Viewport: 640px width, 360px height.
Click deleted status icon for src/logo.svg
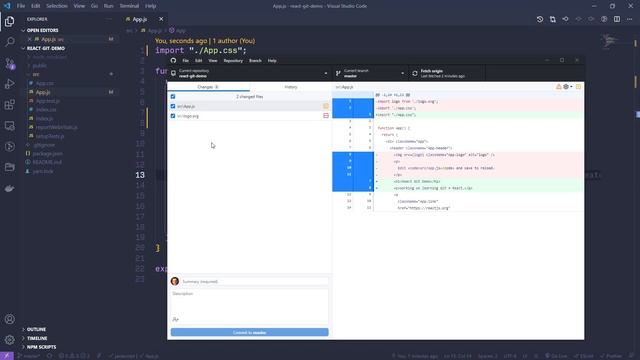[326, 116]
